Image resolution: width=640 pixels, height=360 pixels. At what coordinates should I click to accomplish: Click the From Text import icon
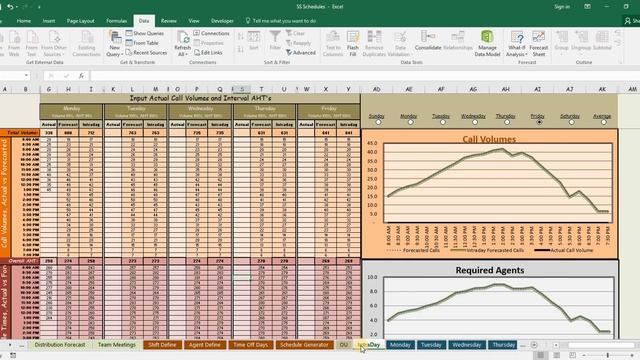pyautogui.click(x=32, y=43)
